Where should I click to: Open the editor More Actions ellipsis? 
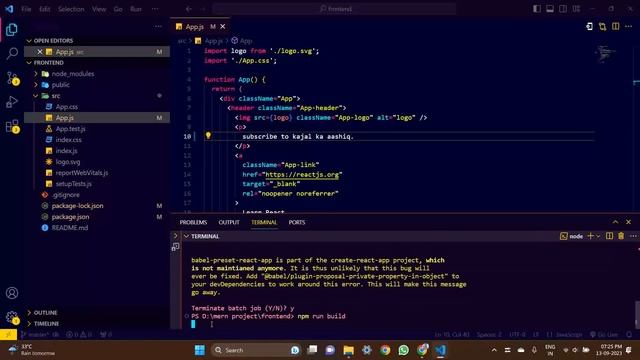(x=629, y=27)
